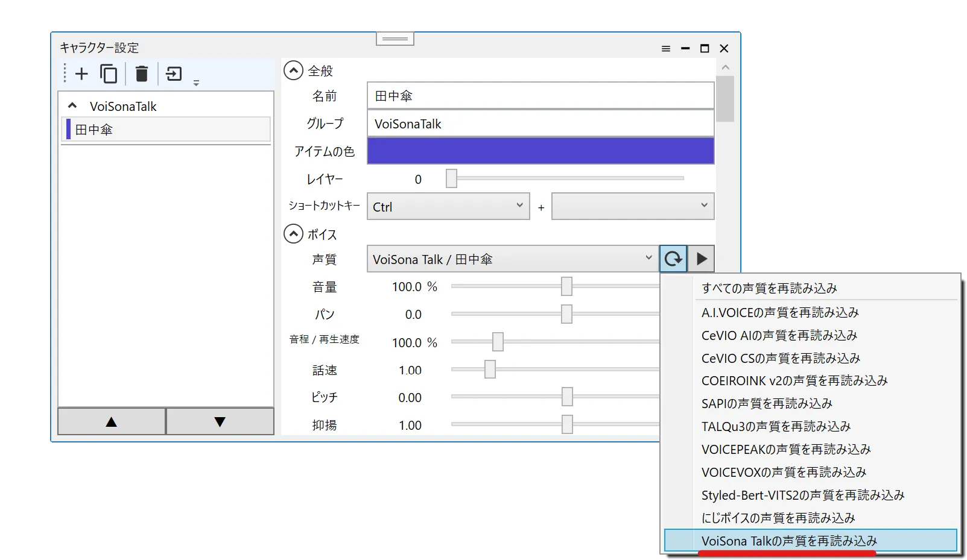Adjust the パン slider handle
967x560 pixels.
[566, 314]
